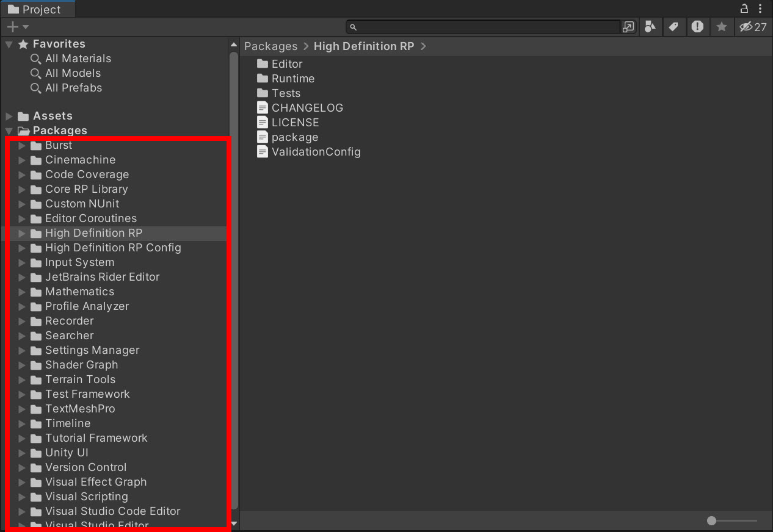Expand the Shader Graph package arrow

(22, 365)
